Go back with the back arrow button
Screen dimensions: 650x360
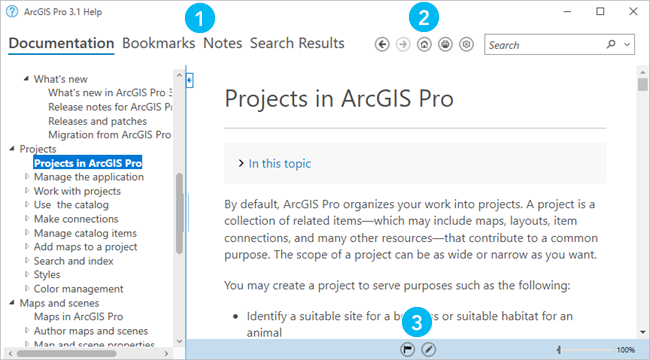(382, 44)
